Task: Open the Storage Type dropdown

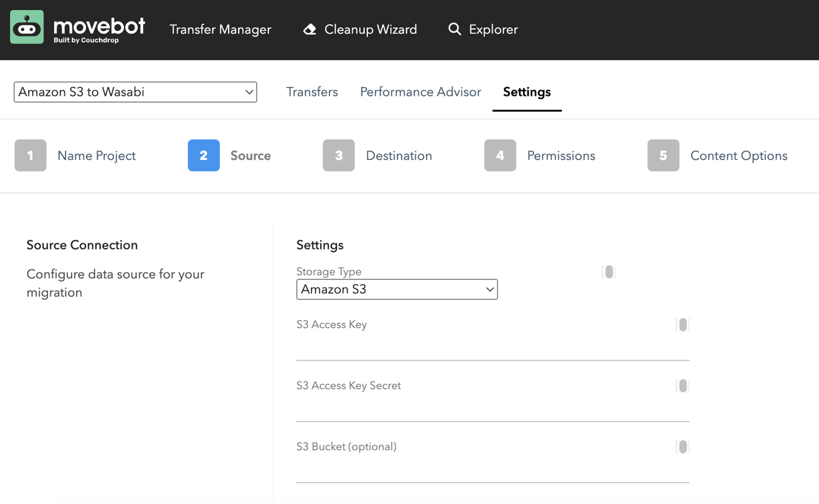Action: (397, 289)
